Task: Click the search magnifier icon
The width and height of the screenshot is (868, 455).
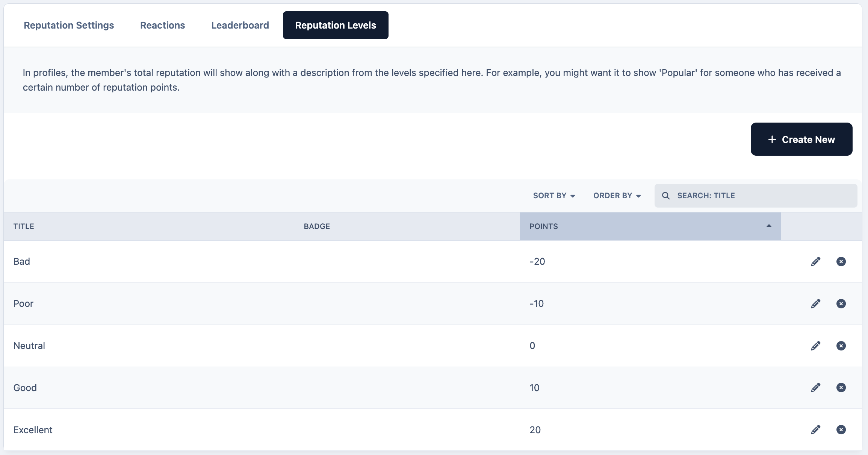Action: pyautogui.click(x=665, y=196)
